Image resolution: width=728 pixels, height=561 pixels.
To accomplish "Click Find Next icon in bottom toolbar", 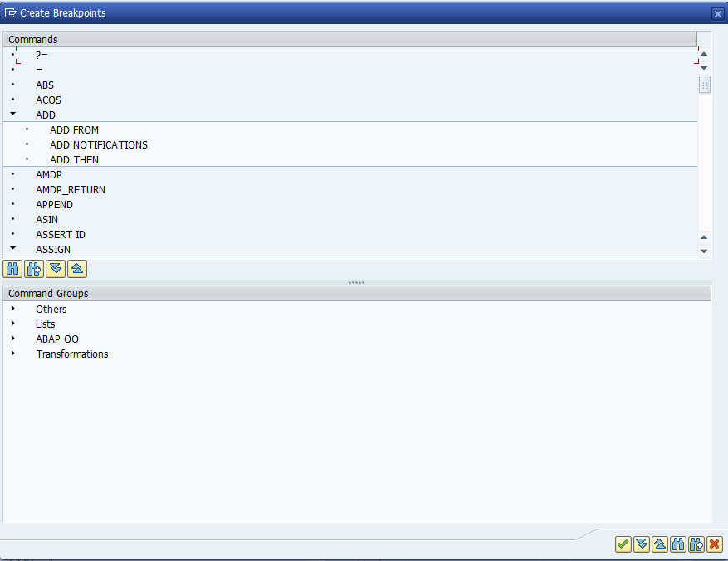I will (696, 544).
